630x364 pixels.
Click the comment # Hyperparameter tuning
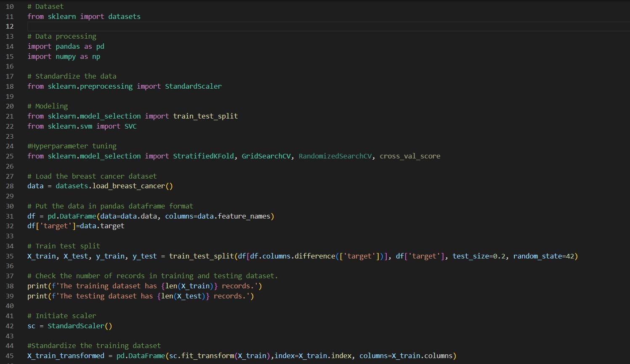[x=72, y=146]
